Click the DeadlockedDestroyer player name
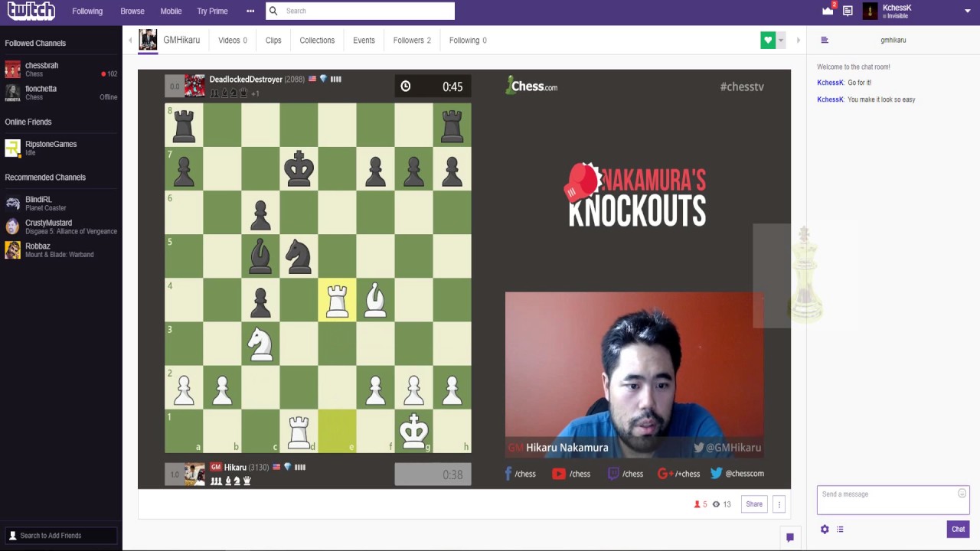The image size is (980, 551). pos(246,80)
